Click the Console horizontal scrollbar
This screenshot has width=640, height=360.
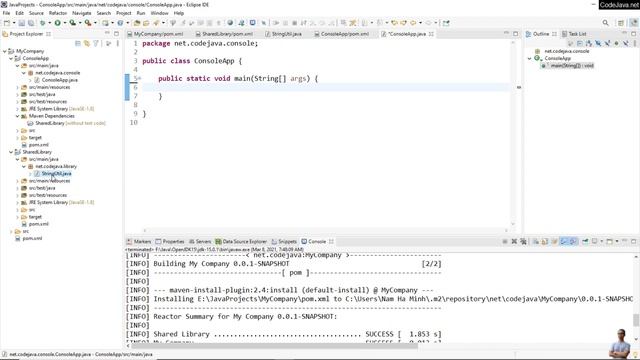[x=274, y=346]
